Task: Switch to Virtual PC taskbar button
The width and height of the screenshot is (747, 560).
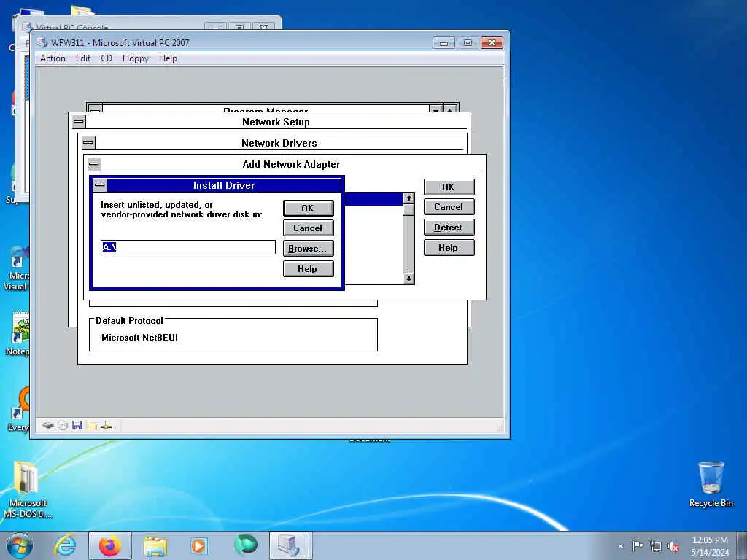Action: point(290,545)
